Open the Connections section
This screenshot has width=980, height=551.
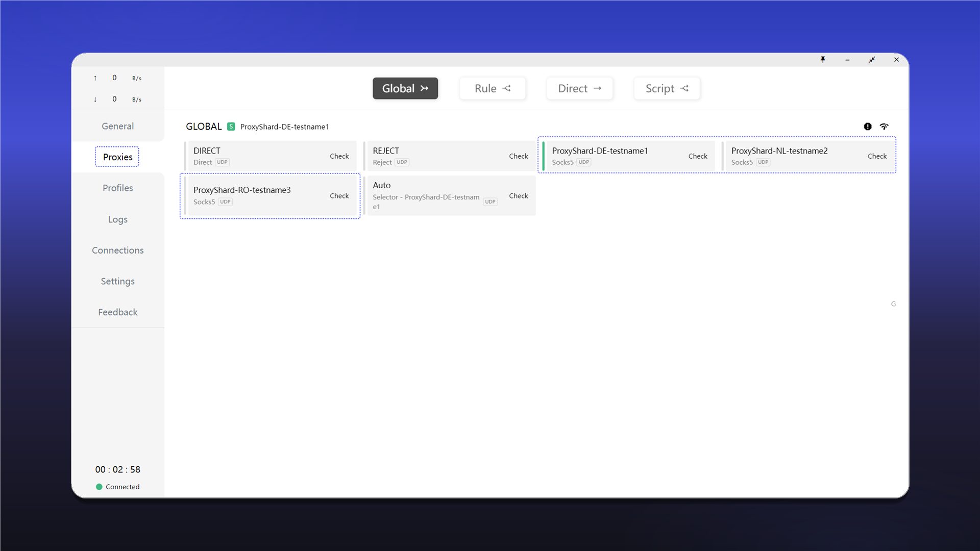(x=118, y=250)
